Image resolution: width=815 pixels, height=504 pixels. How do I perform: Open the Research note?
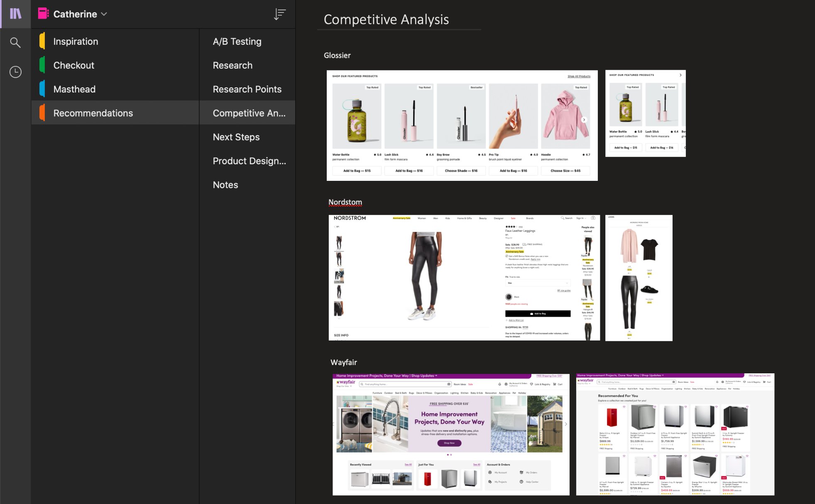(233, 65)
